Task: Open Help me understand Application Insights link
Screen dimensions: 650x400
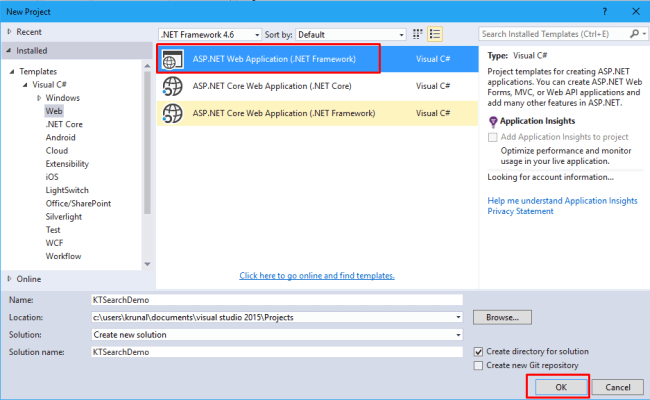Action: click(x=562, y=201)
